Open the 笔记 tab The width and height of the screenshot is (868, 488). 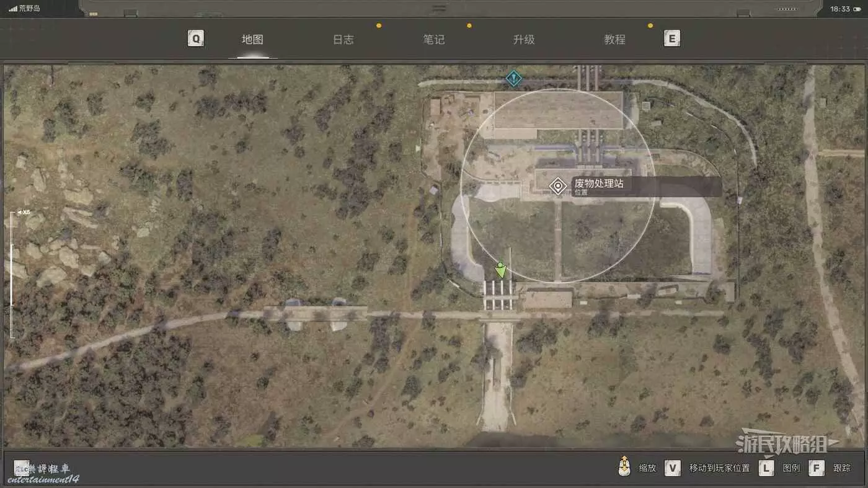433,40
